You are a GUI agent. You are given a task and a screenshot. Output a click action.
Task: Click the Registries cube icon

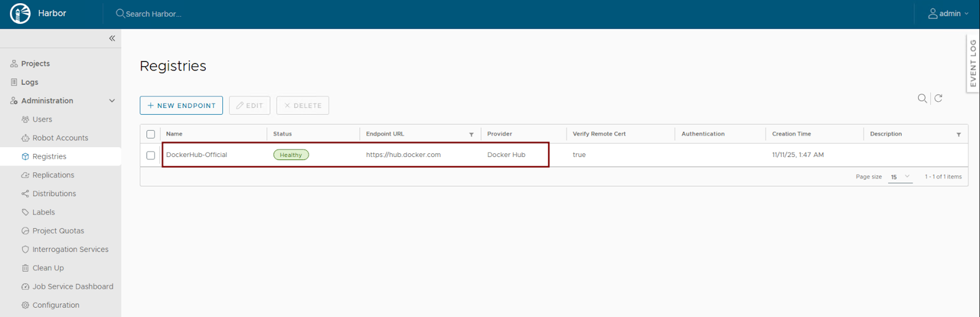pos(25,156)
